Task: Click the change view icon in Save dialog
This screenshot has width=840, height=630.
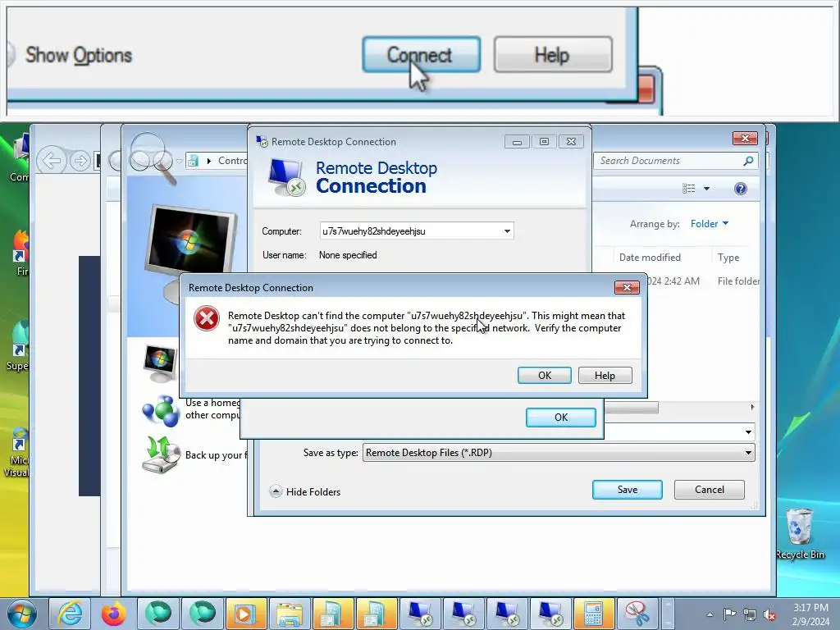Action: click(689, 189)
